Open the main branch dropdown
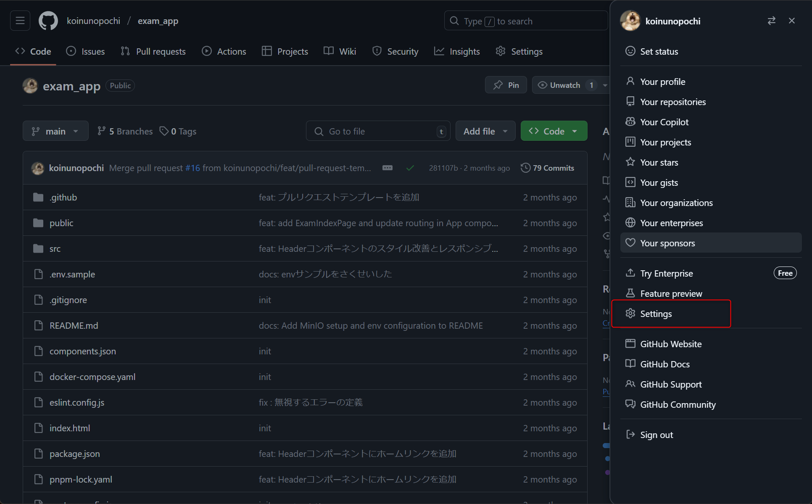This screenshot has height=504, width=812. point(55,131)
